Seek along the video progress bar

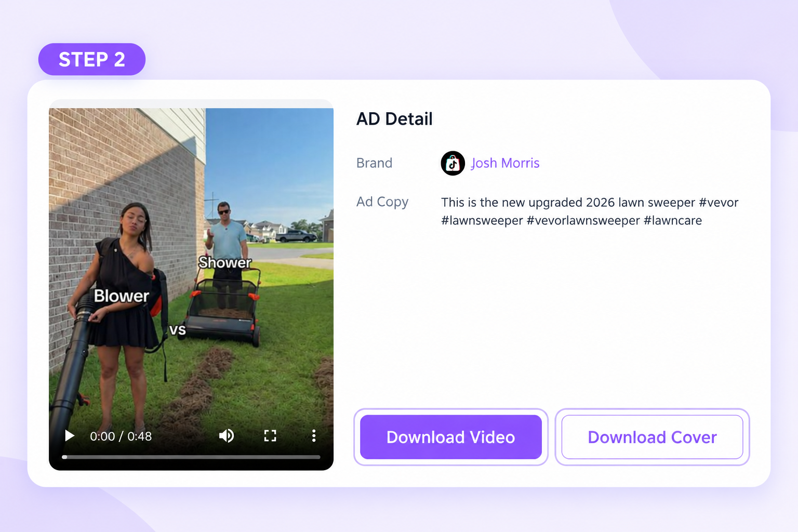[x=191, y=457]
